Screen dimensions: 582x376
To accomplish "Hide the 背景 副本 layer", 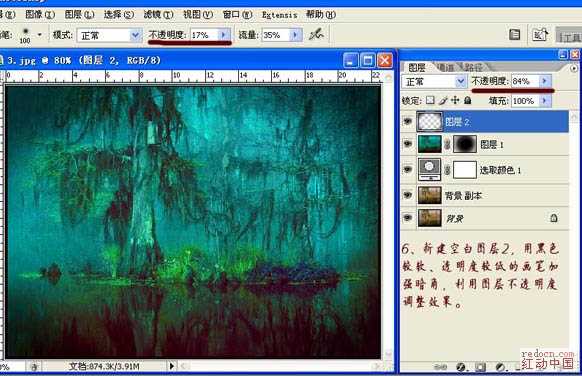I will [x=408, y=195].
